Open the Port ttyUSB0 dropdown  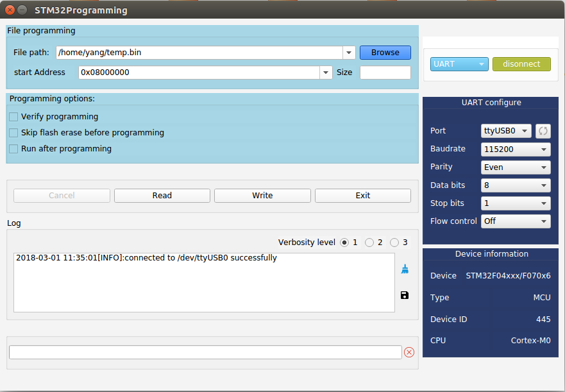(506, 131)
